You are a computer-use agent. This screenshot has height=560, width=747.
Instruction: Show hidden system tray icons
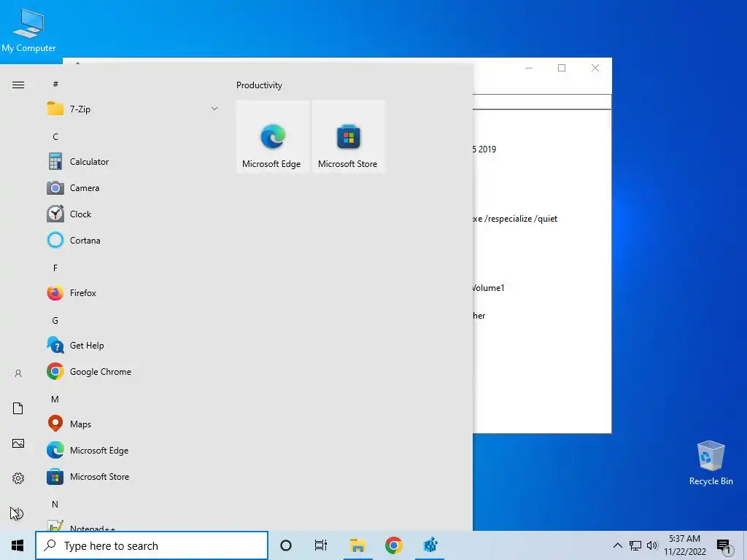point(617,545)
